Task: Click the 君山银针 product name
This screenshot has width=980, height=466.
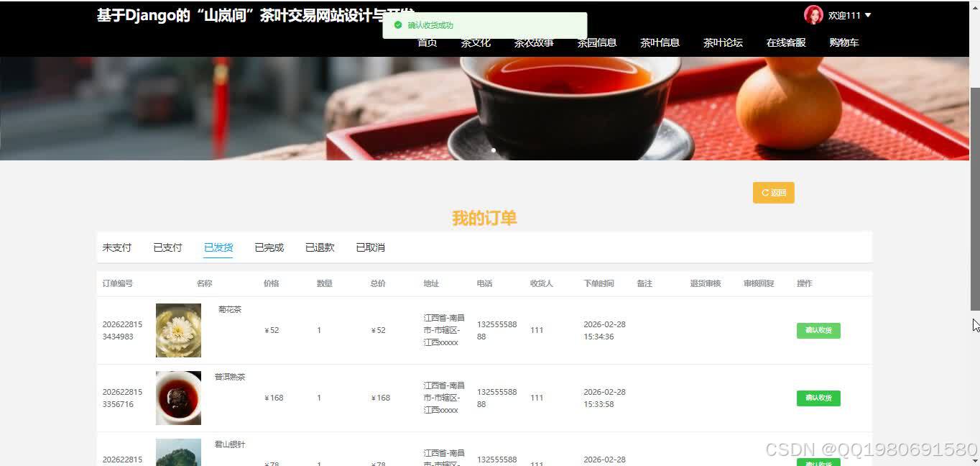Action: [x=230, y=444]
